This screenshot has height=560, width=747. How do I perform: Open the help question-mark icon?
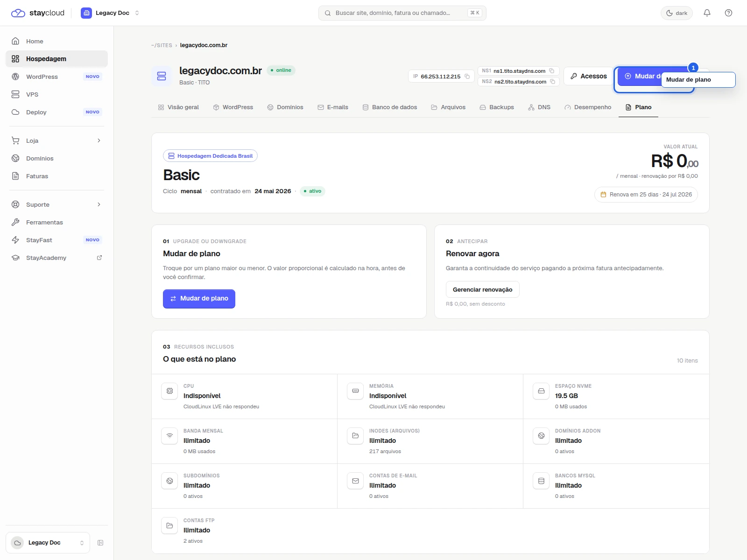(x=728, y=13)
